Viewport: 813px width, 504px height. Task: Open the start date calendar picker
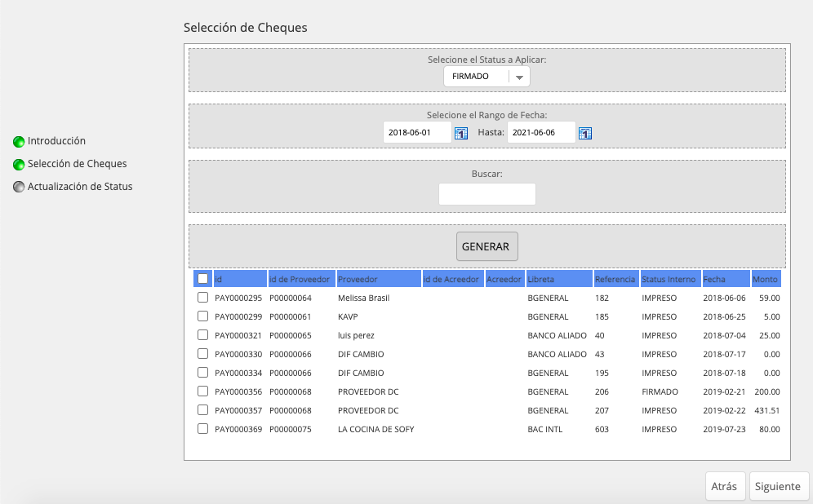coord(461,133)
